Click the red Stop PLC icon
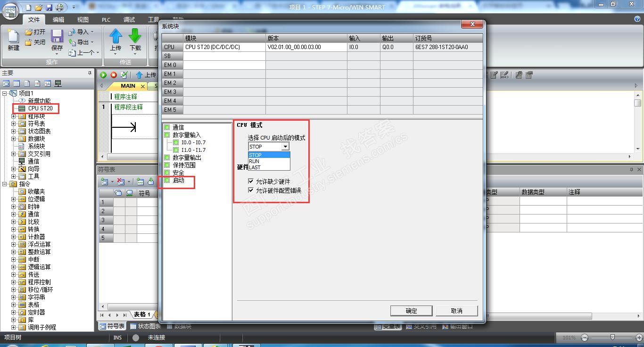The height and width of the screenshot is (347, 644). [x=114, y=74]
